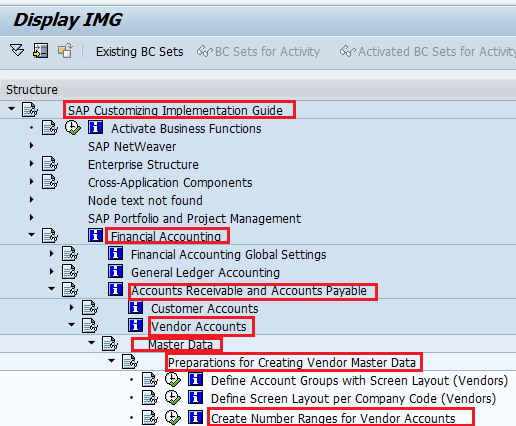Click execute clock icon for Create Number Ranges
This screenshot has height=426, width=516.
173,417
